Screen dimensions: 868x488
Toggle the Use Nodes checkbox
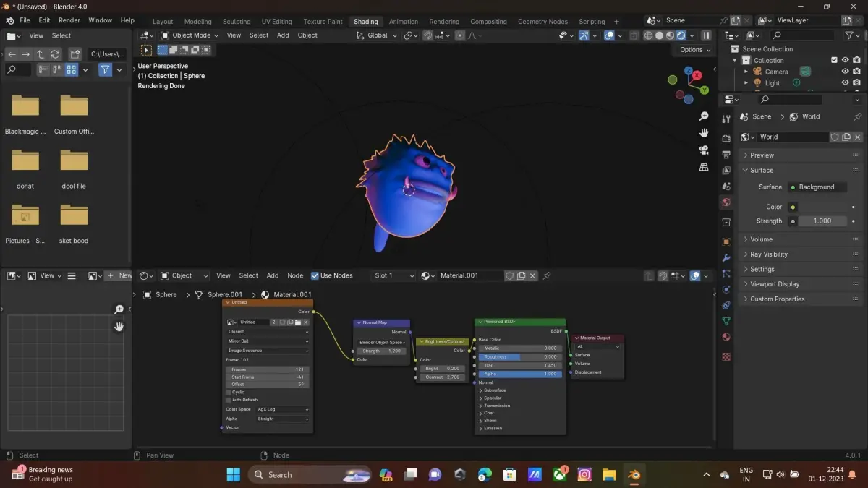point(315,275)
